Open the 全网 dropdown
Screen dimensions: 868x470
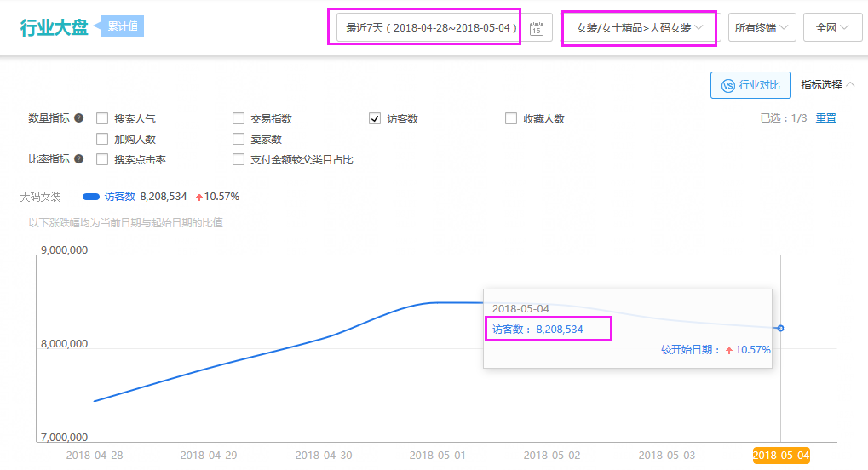pyautogui.click(x=832, y=28)
